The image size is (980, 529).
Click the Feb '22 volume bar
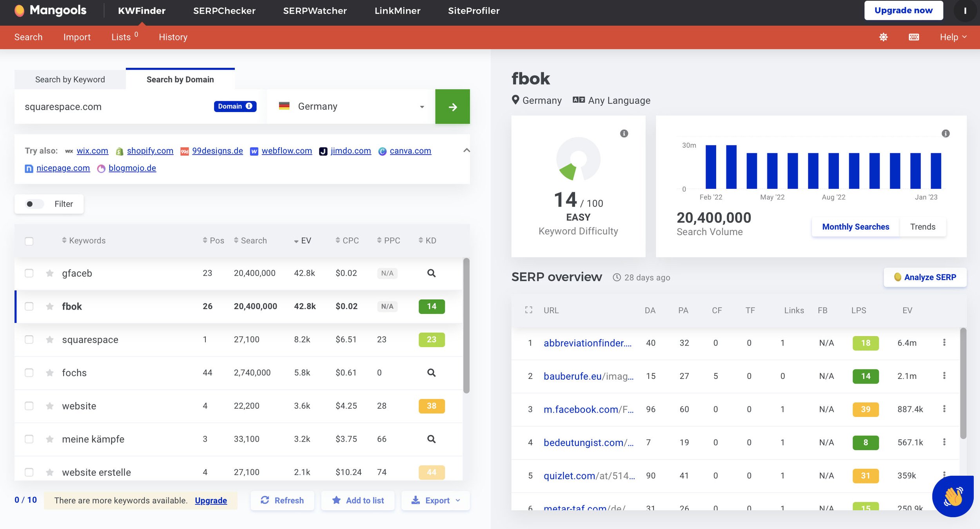[x=711, y=167]
